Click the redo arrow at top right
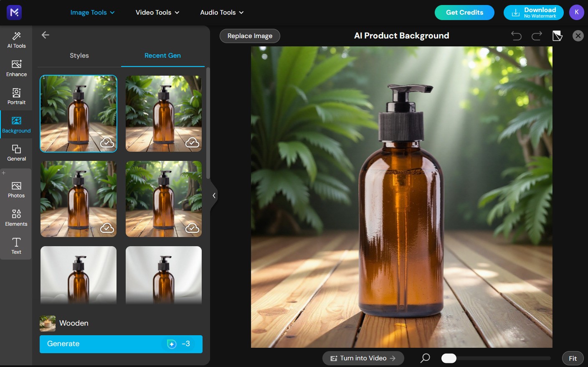The height and width of the screenshot is (367, 588). 537,36
